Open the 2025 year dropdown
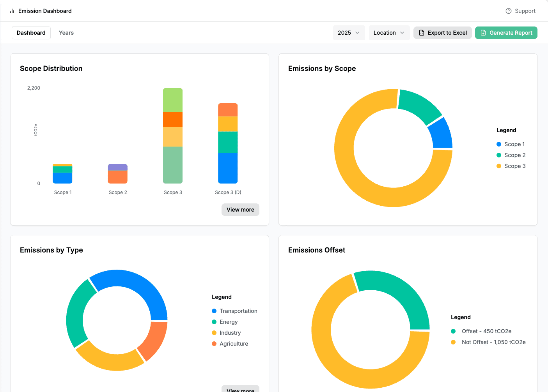Image resolution: width=548 pixels, height=392 pixels. click(349, 33)
